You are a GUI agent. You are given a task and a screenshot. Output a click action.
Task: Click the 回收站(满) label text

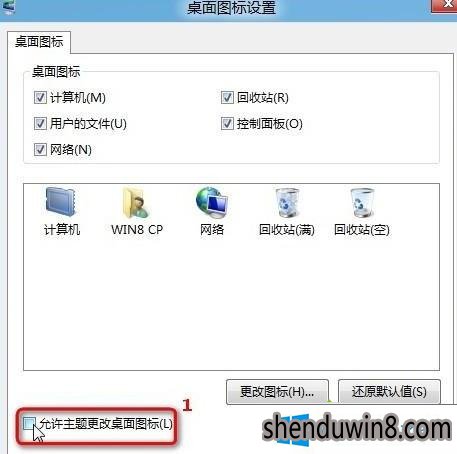tap(287, 230)
